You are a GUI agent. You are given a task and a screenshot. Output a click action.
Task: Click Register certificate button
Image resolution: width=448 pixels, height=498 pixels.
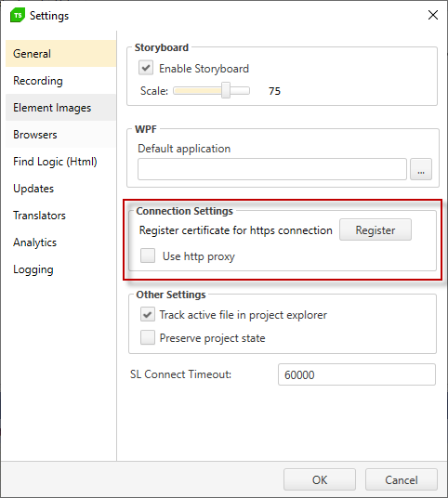376,229
